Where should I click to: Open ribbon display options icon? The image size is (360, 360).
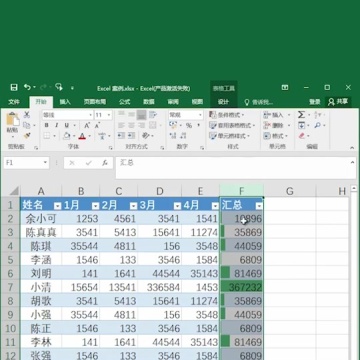285,87
